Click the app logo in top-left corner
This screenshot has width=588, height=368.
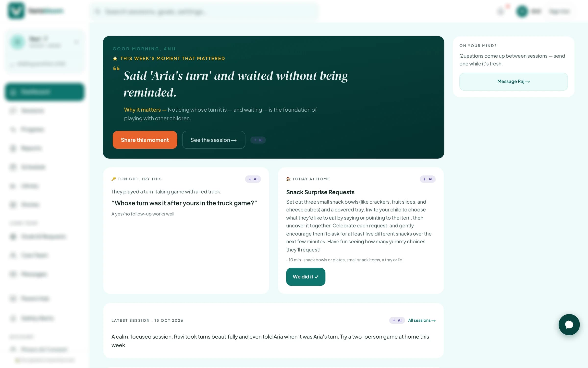(16, 11)
